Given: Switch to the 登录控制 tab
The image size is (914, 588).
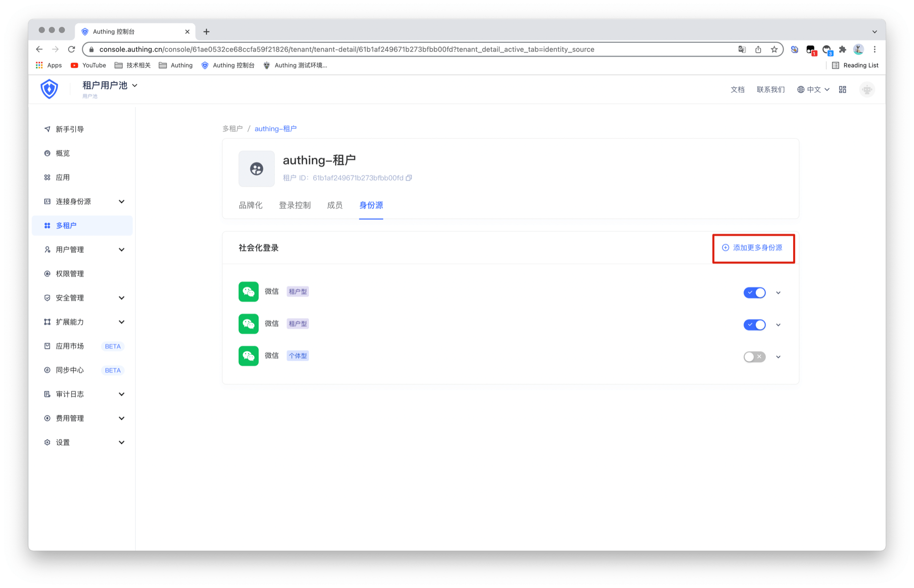Looking at the screenshot, I should (295, 205).
